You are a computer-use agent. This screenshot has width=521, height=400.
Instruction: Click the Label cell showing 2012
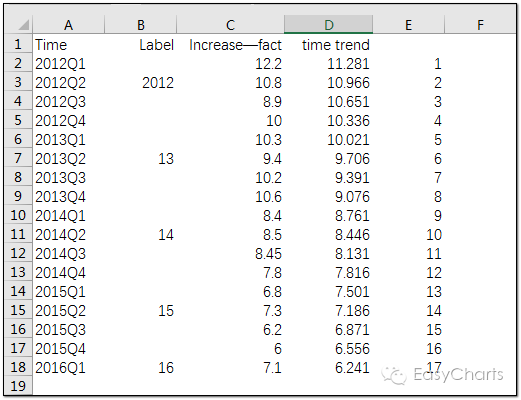[x=140, y=82]
